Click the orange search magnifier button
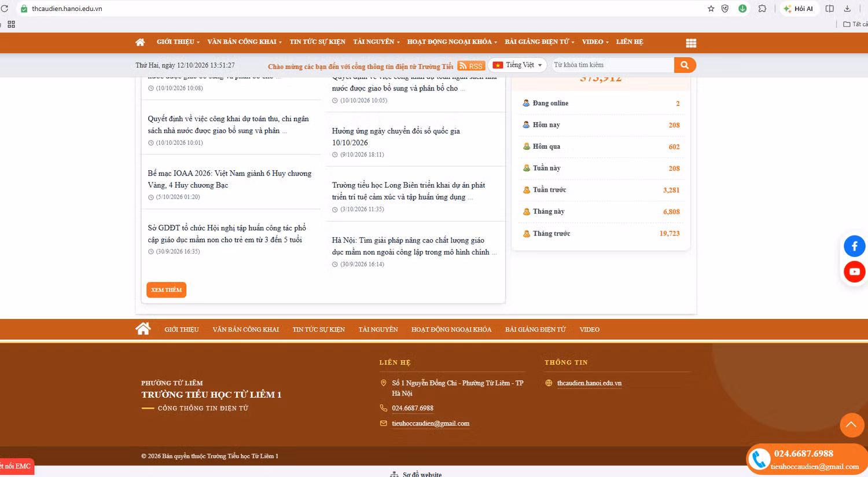 tap(685, 65)
